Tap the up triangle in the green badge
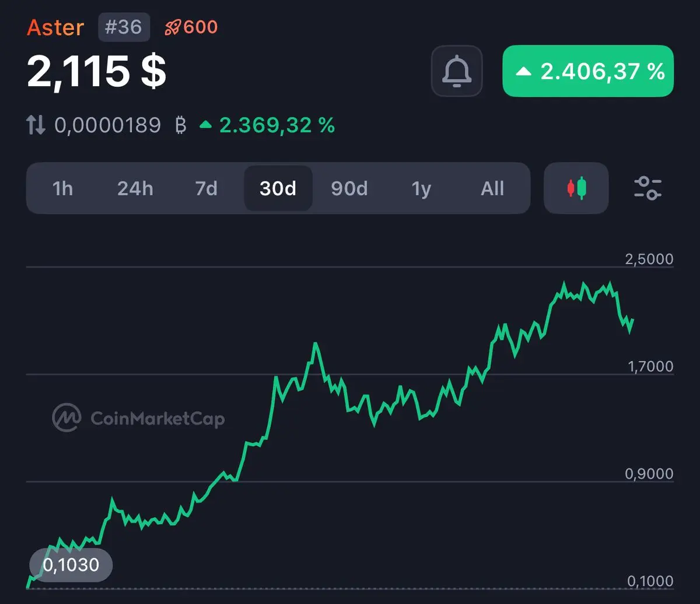The width and height of the screenshot is (700, 604). 524,72
